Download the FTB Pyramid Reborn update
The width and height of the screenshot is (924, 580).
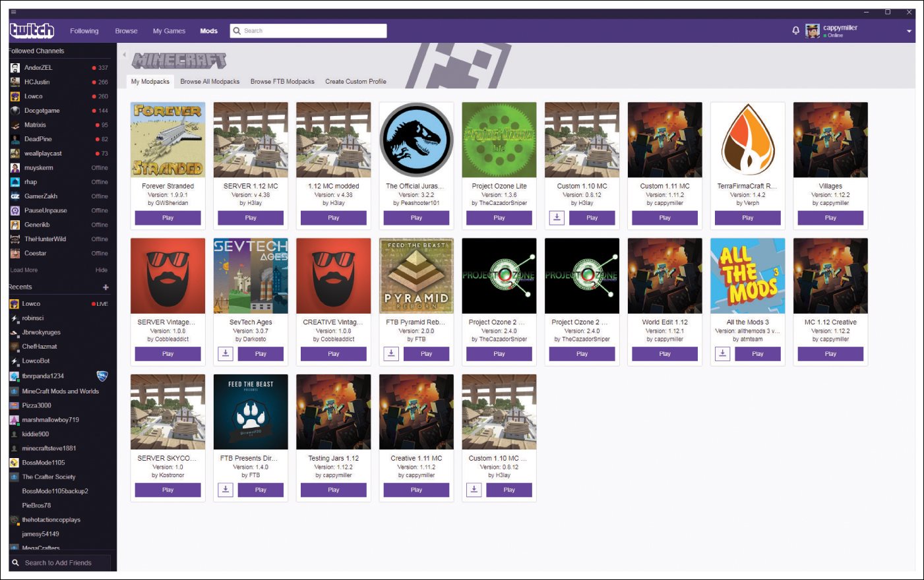[x=391, y=354]
